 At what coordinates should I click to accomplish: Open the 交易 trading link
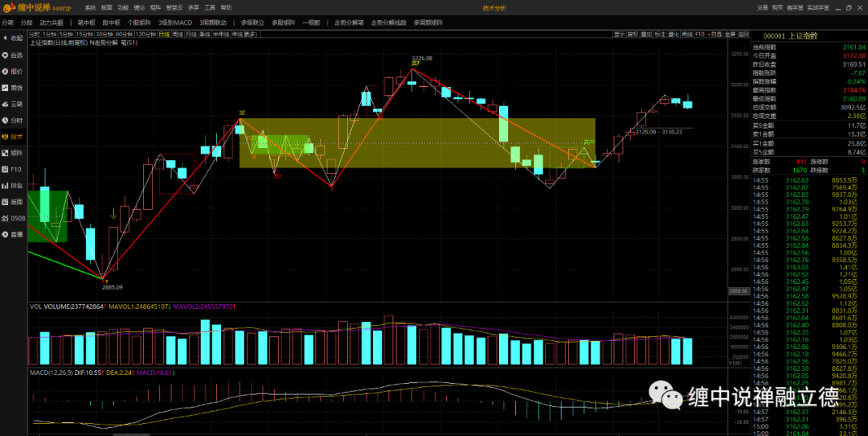tap(762, 8)
